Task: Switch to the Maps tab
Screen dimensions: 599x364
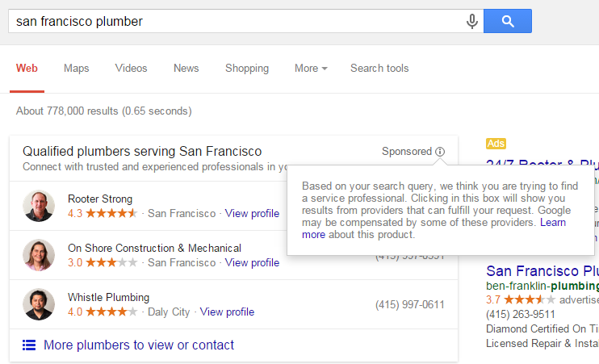Action: click(x=77, y=69)
